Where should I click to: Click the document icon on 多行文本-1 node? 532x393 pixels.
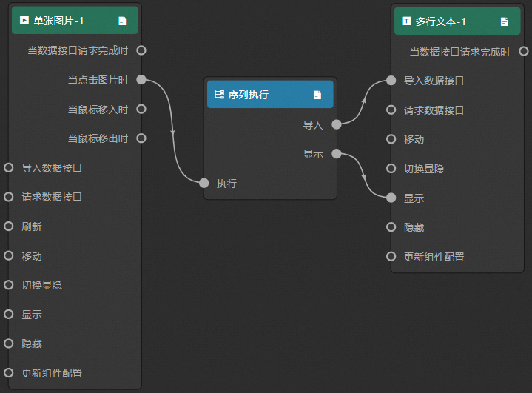tap(505, 21)
